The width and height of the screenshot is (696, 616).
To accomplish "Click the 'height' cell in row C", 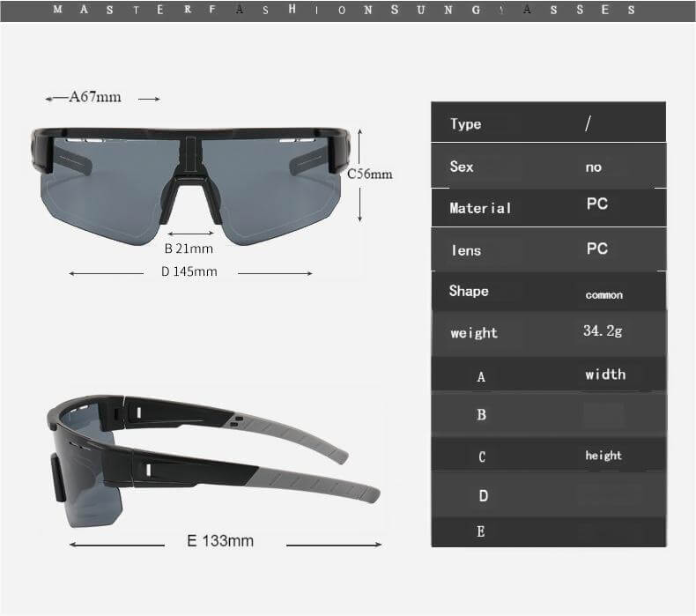I will (x=603, y=456).
